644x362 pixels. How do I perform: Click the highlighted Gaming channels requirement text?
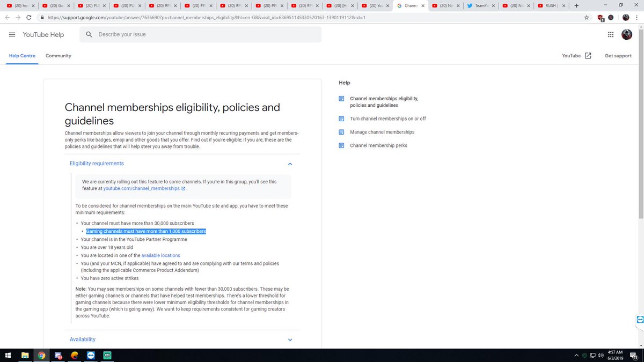tap(146, 231)
